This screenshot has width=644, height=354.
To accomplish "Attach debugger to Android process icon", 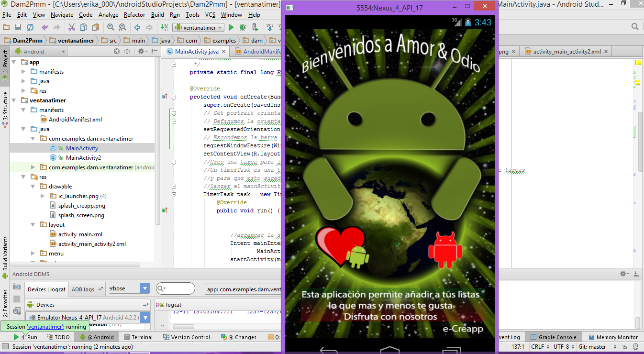I will [x=255, y=28].
